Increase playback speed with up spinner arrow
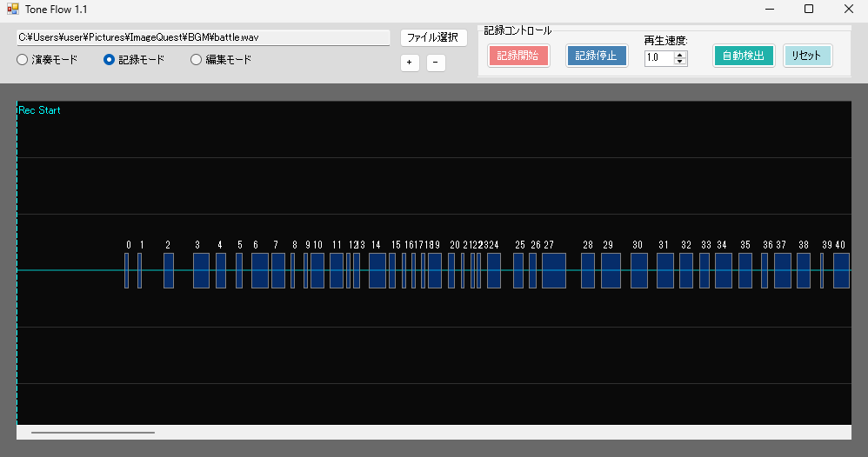The height and width of the screenshot is (457, 868). [x=680, y=54]
